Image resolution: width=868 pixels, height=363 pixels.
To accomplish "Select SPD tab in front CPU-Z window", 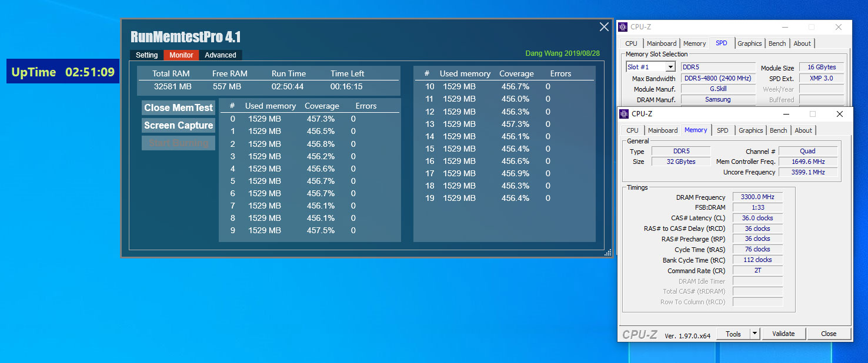I will (x=723, y=130).
